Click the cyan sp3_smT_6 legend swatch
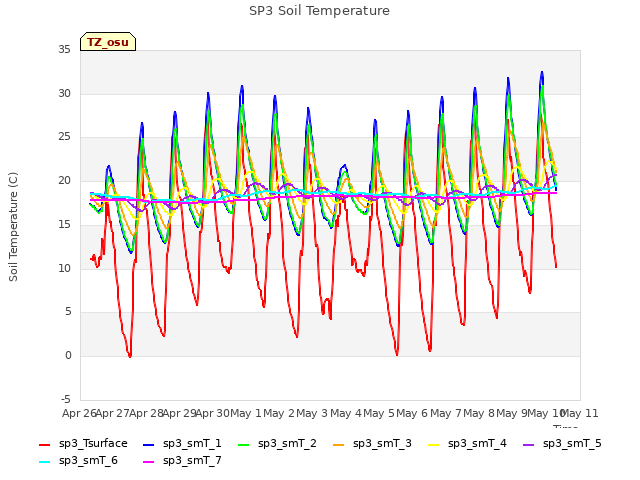 coord(44,462)
